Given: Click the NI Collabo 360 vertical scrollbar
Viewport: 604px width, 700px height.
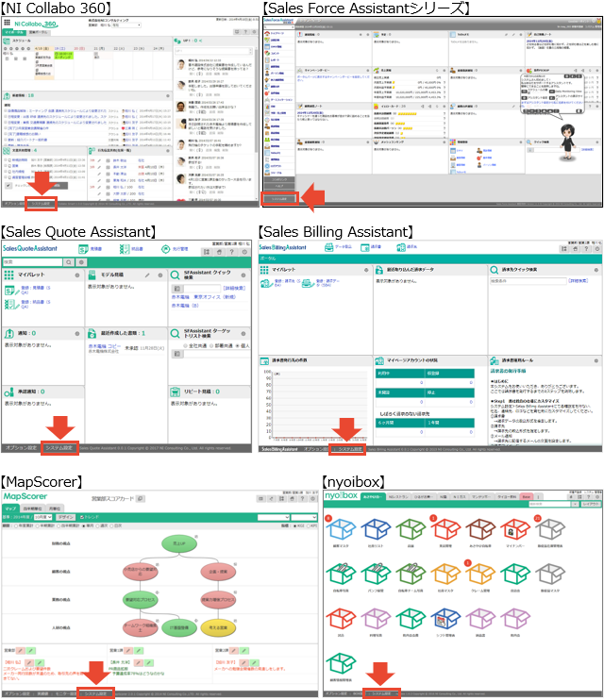Looking at the screenshot, I should (257, 103).
